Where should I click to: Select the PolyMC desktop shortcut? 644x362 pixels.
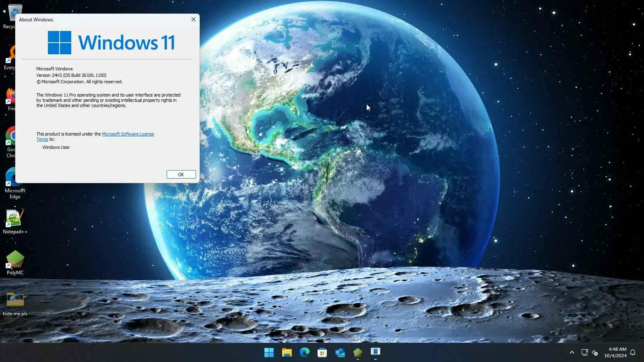15,263
